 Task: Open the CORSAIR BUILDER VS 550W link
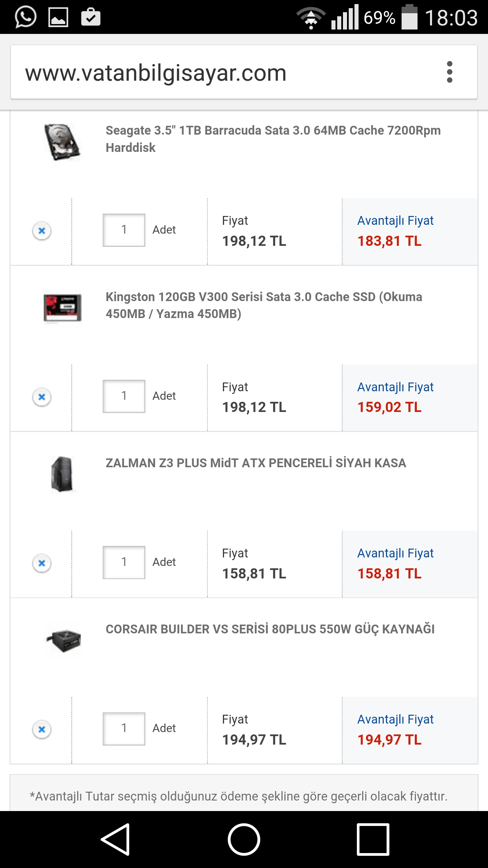pos(270,629)
